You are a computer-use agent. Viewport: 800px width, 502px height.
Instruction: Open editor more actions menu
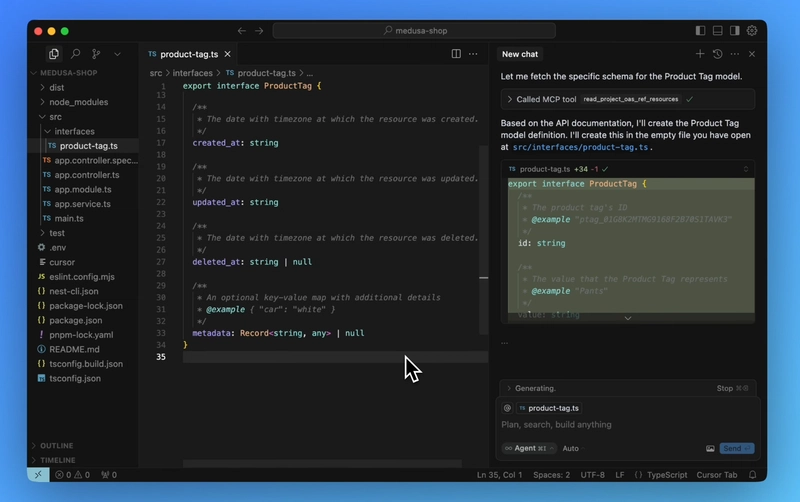click(x=473, y=54)
